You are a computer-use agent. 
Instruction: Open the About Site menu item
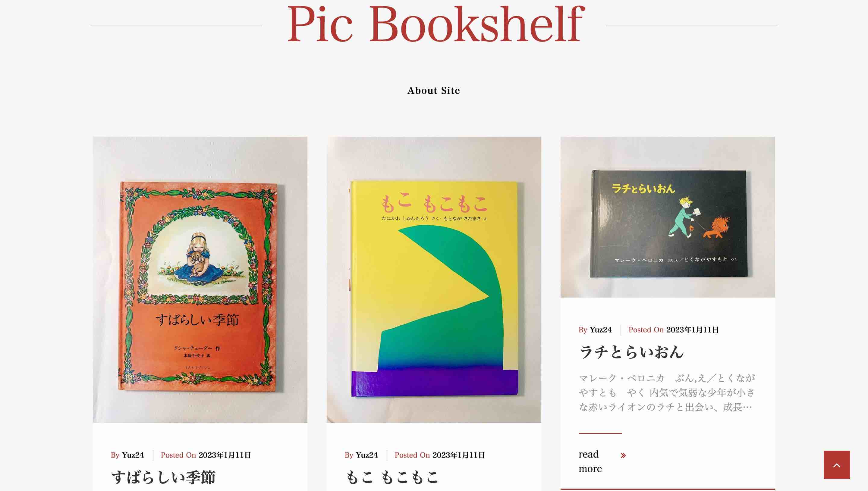pos(433,90)
